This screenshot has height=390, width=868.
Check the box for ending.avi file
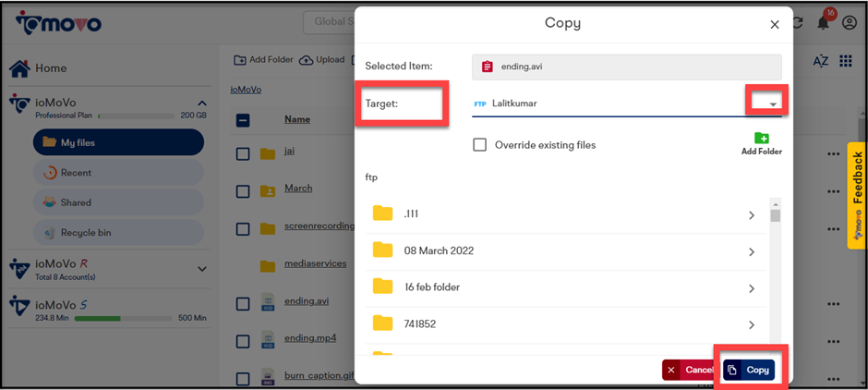243,304
